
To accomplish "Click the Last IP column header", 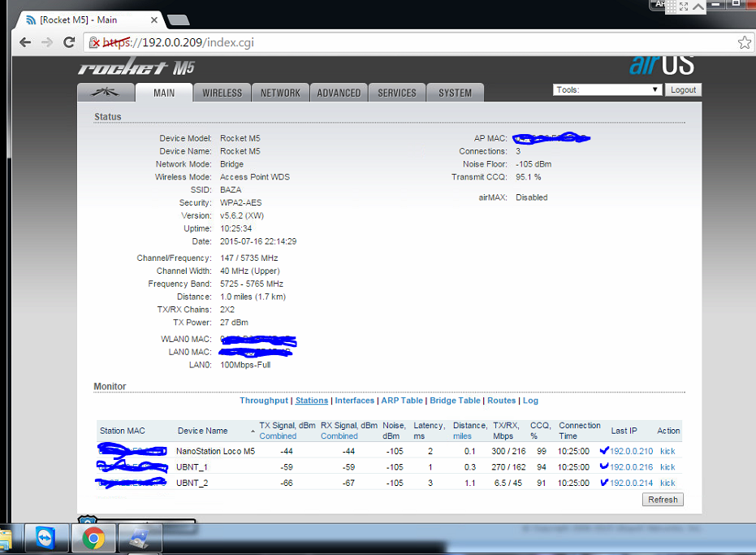I will [x=624, y=431].
